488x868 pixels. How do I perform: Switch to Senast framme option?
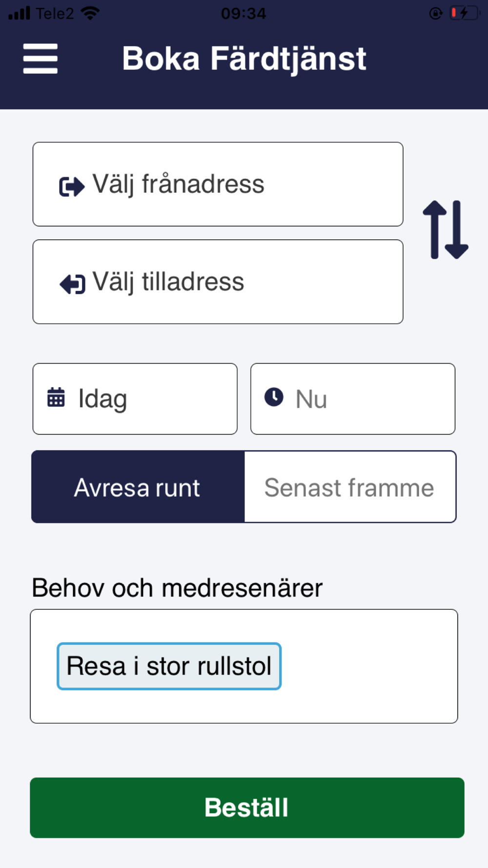tap(350, 487)
